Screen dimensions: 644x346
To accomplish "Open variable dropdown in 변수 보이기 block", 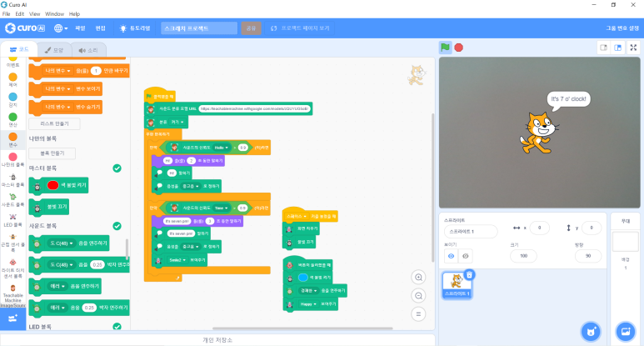I will pyautogui.click(x=57, y=88).
